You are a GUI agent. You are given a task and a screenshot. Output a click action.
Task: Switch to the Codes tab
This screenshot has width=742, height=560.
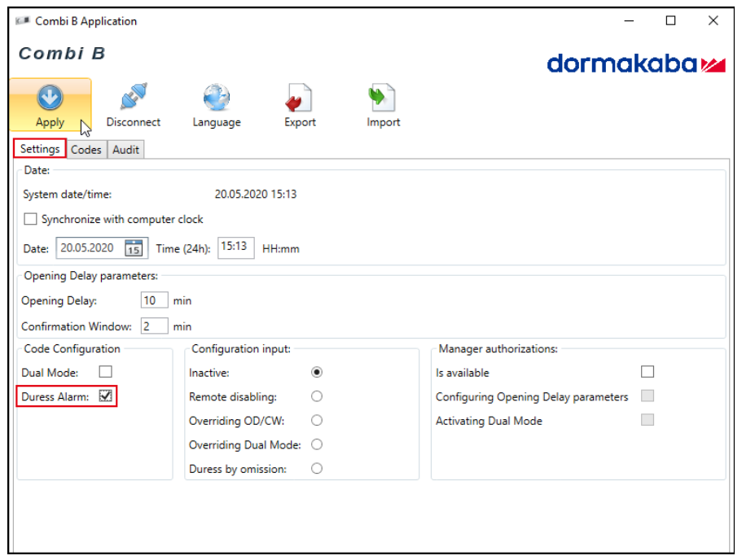click(x=86, y=150)
